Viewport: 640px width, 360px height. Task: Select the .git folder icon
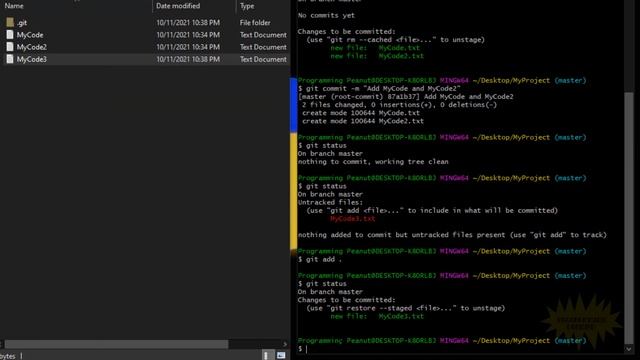click(10, 22)
